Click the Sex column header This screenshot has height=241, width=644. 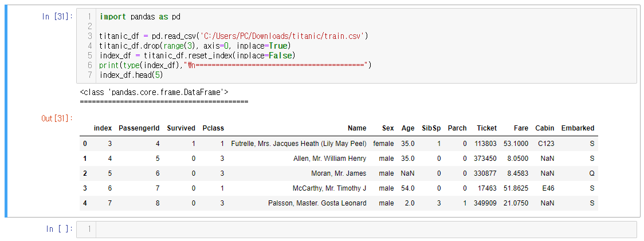tap(388, 128)
